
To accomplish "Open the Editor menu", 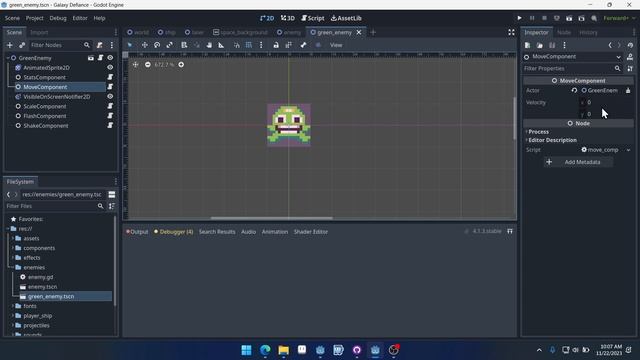I will pyautogui.click(x=80, y=18).
